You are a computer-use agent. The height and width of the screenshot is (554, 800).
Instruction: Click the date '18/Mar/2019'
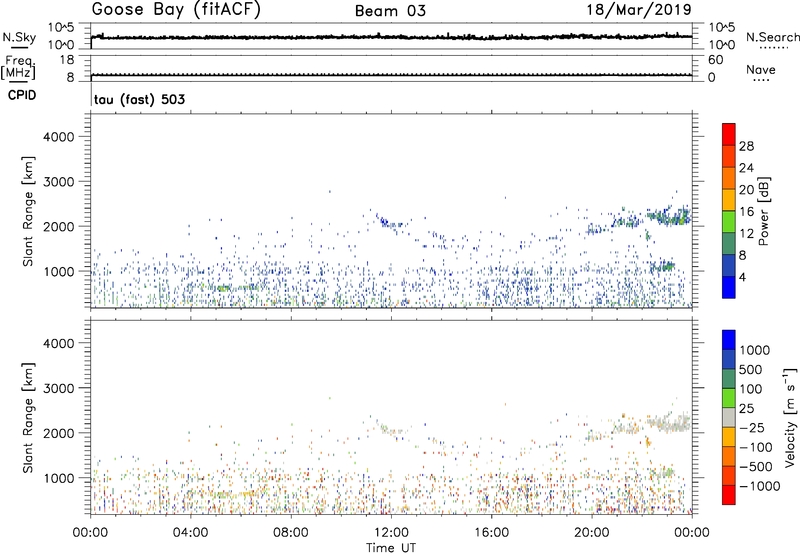click(639, 9)
